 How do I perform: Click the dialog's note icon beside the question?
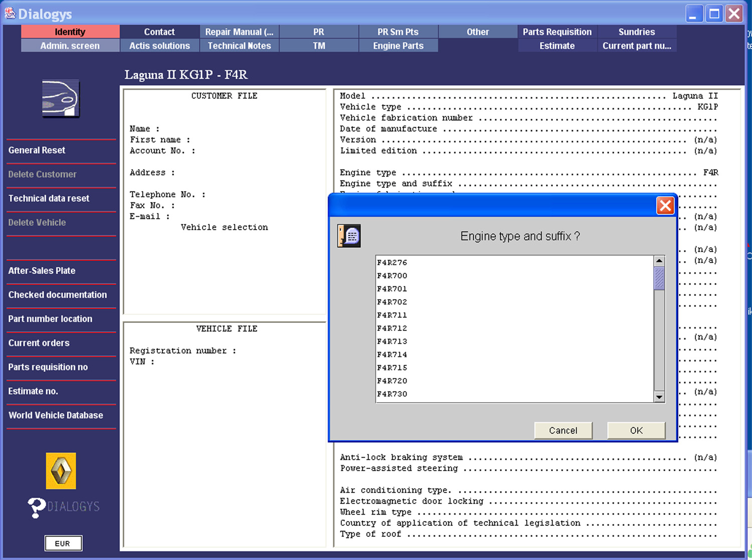click(x=349, y=236)
